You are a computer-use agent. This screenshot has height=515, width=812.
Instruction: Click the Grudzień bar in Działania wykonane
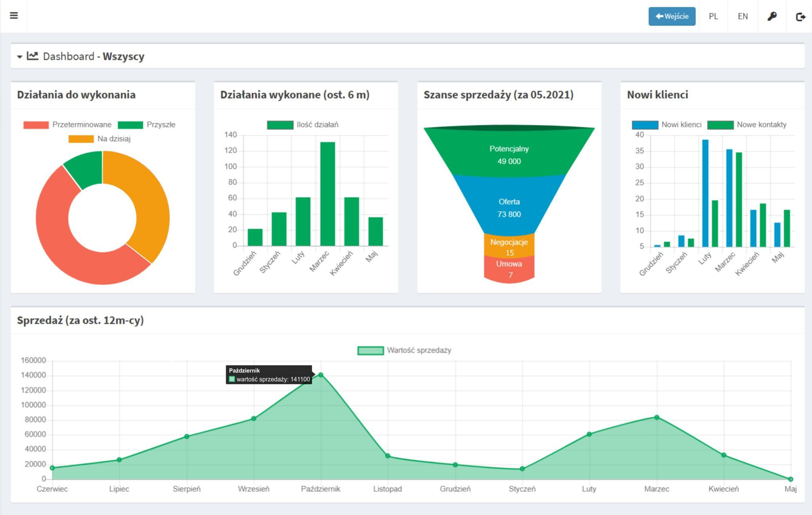point(255,237)
